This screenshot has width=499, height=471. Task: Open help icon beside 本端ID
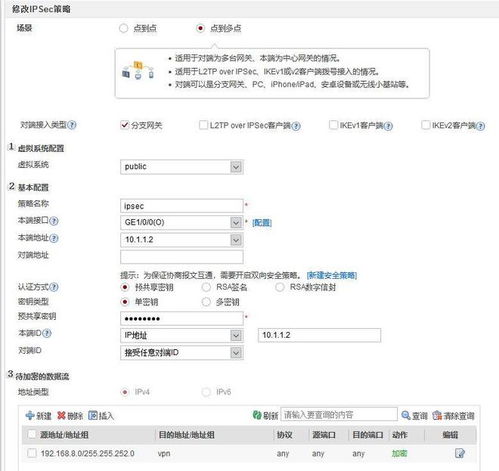coord(47,333)
